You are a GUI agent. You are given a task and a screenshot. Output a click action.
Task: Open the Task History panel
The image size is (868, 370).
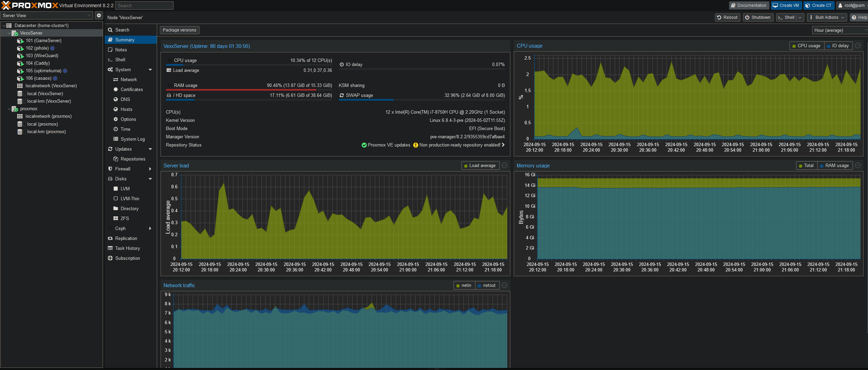click(x=128, y=248)
